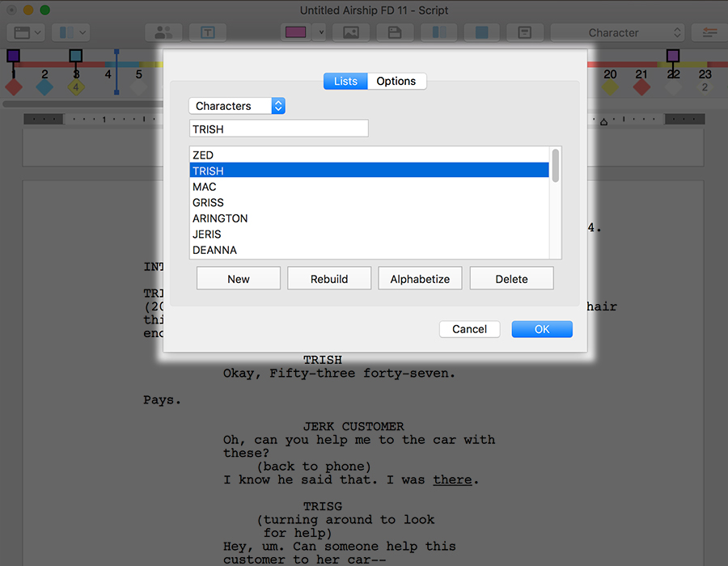This screenshot has width=728, height=566.
Task: Click the collaboration people icon in toolbar
Action: click(x=163, y=32)
